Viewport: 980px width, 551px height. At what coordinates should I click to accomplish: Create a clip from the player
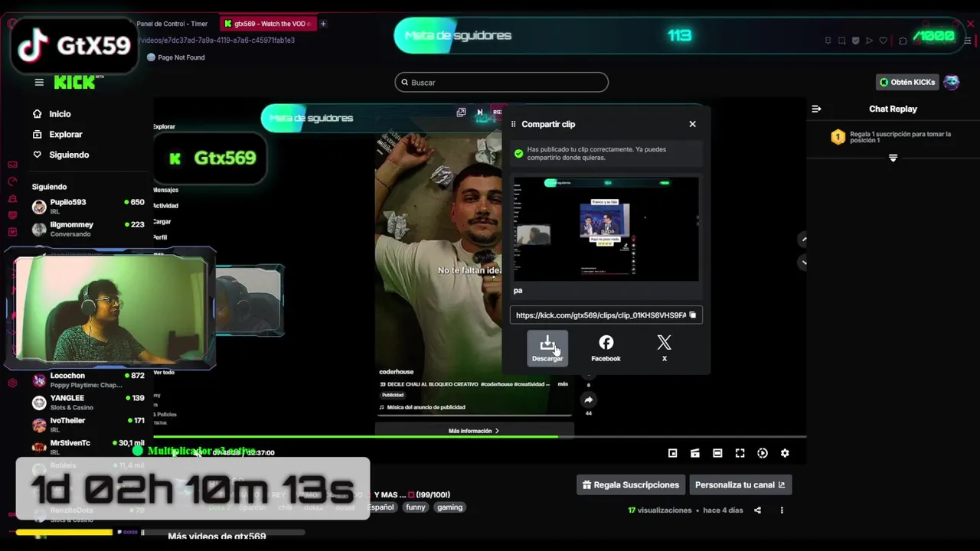695,453
